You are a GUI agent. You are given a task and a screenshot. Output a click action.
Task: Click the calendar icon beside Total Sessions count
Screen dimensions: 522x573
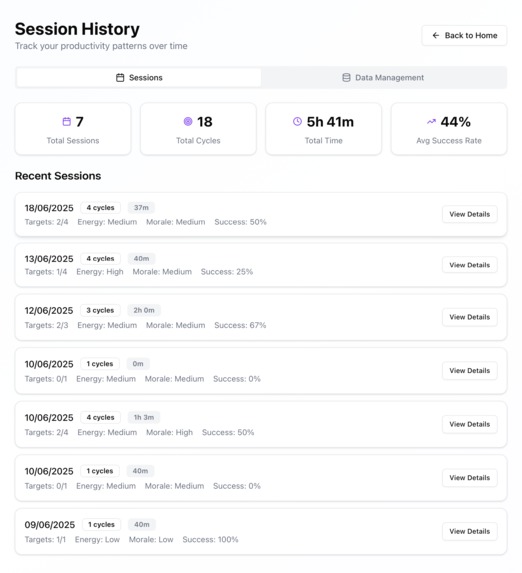click(x=67, y=122)
